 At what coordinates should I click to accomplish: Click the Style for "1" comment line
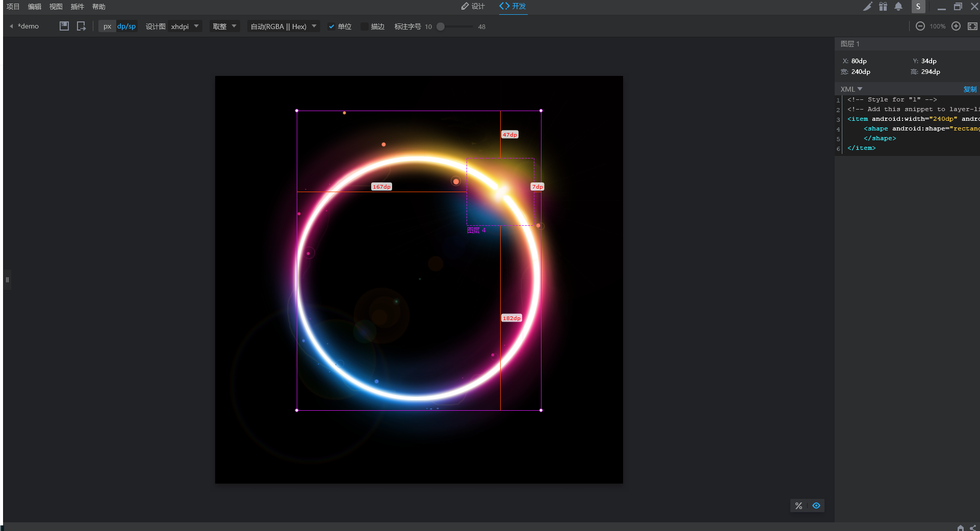click(x=892, y=99)
